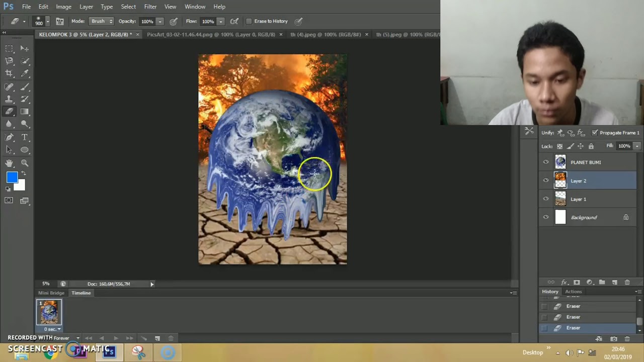Select the Quick Selection tool
This screenshot has height=362, width=644.
24,61
